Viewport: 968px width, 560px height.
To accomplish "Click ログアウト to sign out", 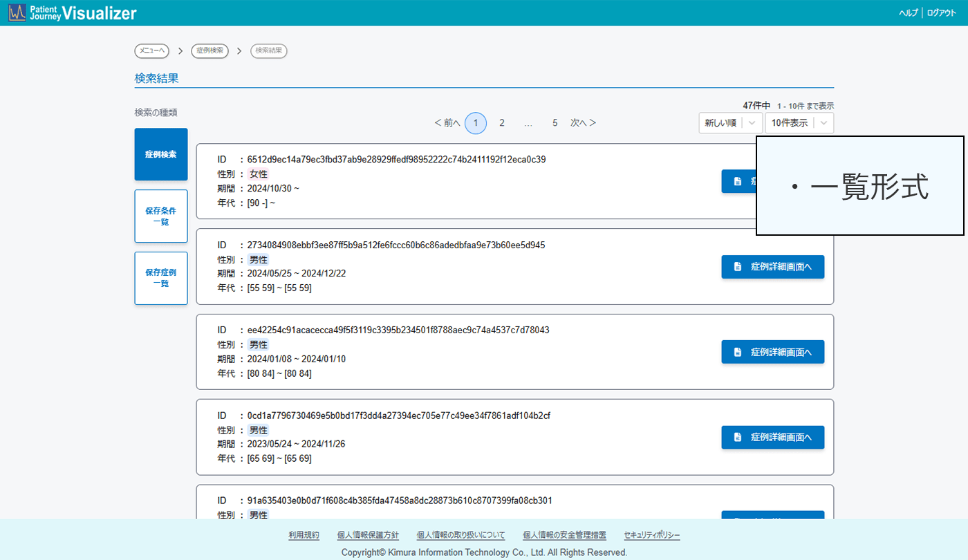I will click(942, 13).
